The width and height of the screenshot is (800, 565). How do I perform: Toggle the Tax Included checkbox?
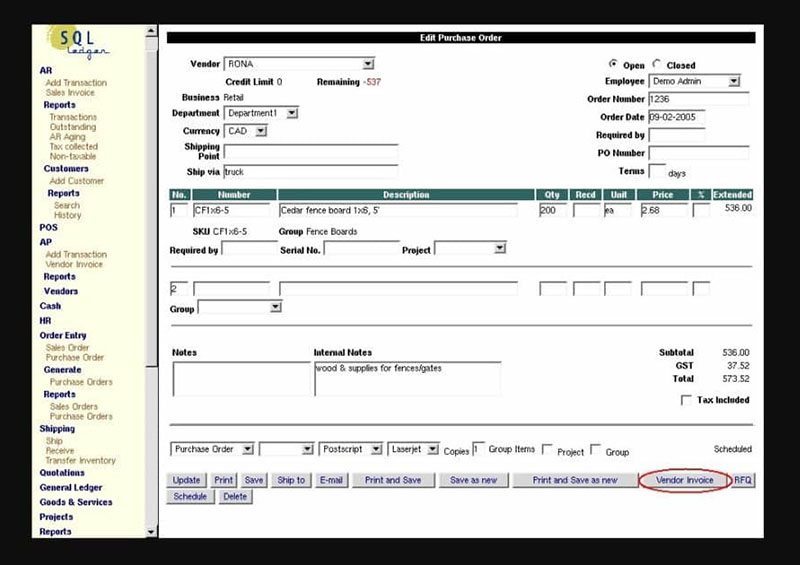[x=686, y=400]
